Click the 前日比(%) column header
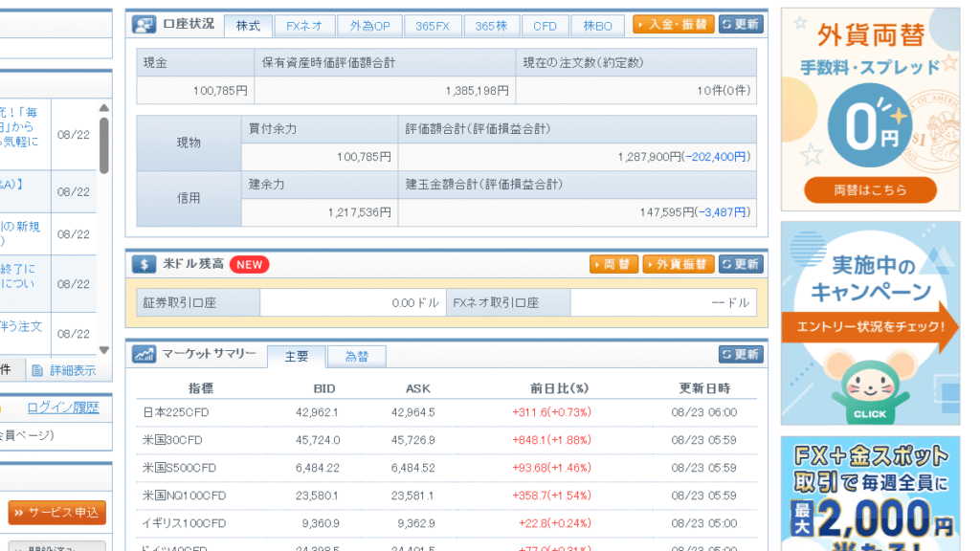The height and width of the screenshot is (551, 980). pyautogui.click(x=559, y=388)
